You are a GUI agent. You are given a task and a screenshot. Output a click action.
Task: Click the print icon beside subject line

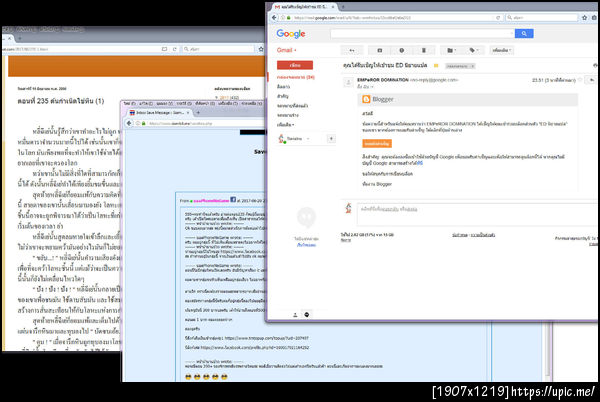595,66
